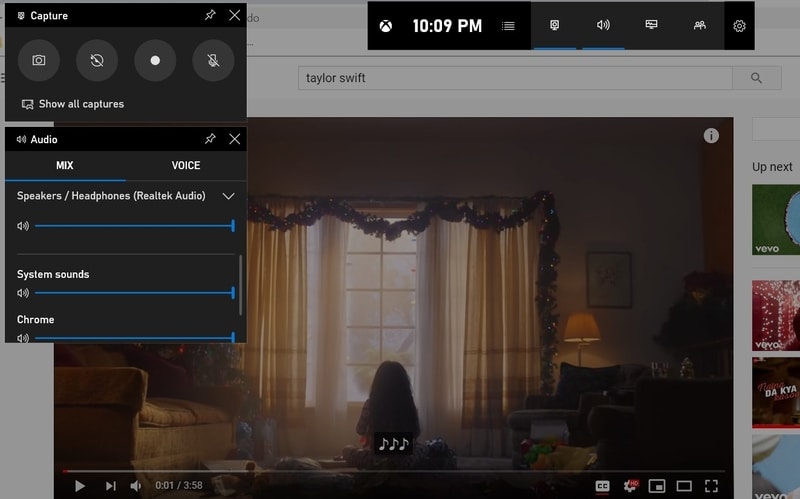Open the Xbox Social widget icon

[699, 26]
